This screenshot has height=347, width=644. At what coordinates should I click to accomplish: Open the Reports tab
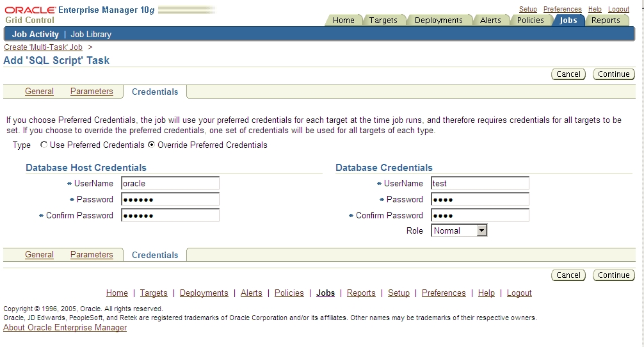tap(606, 20)
